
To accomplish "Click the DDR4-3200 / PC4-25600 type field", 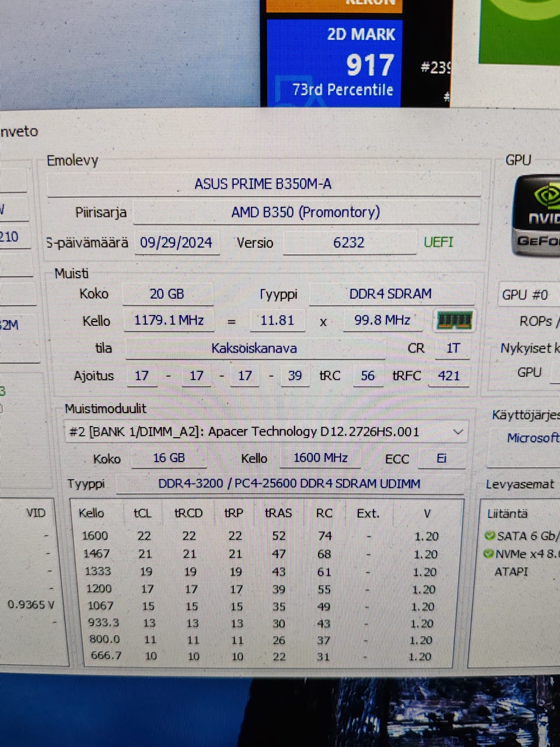I will (x=289, y=484).
